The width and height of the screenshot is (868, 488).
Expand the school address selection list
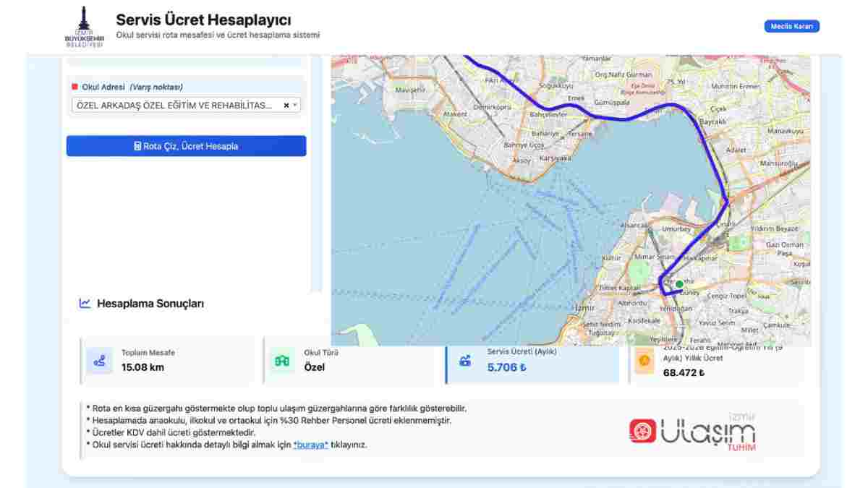point(296,106)
